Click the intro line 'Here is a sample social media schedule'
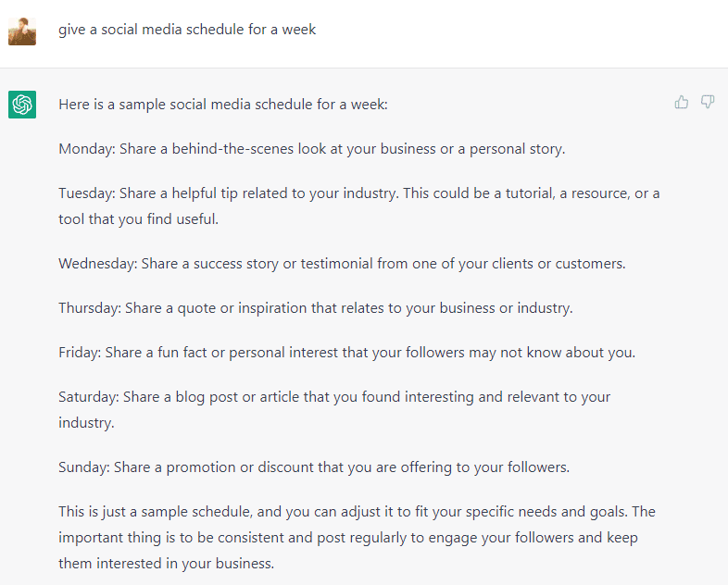 click(x=222, y=105)
